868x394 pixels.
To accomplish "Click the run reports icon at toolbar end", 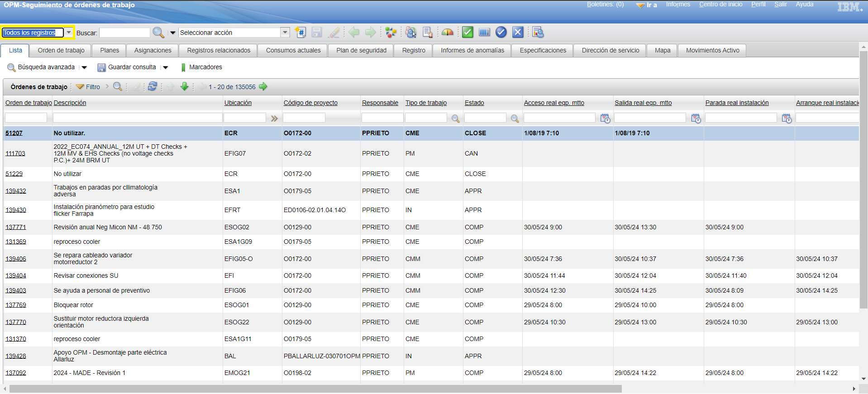I will tap(538, 32).
